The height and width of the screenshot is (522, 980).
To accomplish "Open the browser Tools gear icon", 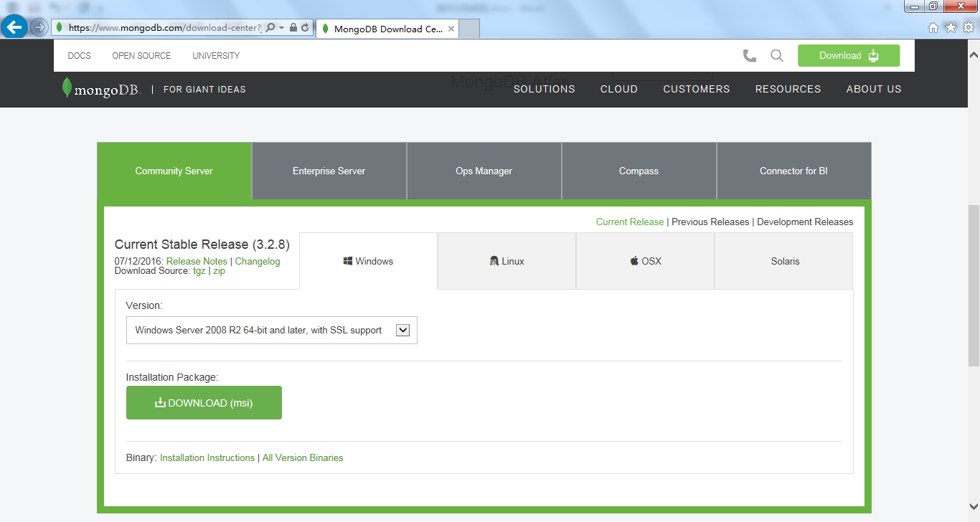I will (968, 28).
